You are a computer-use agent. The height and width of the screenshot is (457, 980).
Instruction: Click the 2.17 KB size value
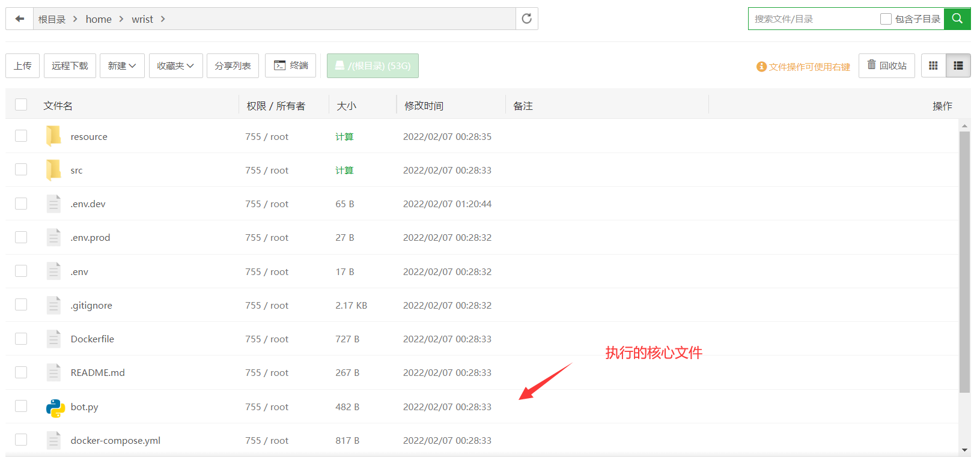(352, 305)
